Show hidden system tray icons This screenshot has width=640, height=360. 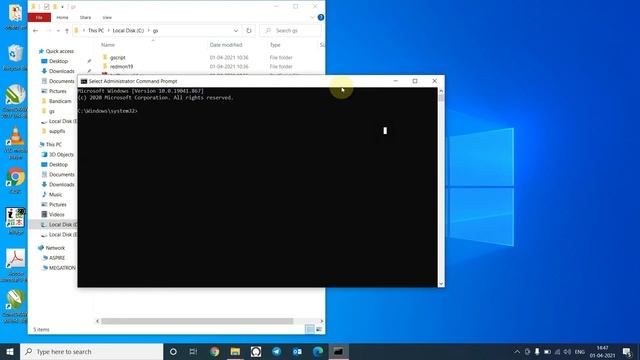click(517, 352)
